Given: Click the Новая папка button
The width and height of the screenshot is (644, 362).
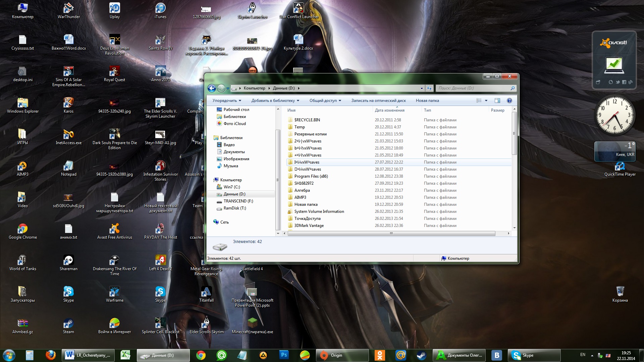Looking at the screenshot, I should [x=427, y=101].
